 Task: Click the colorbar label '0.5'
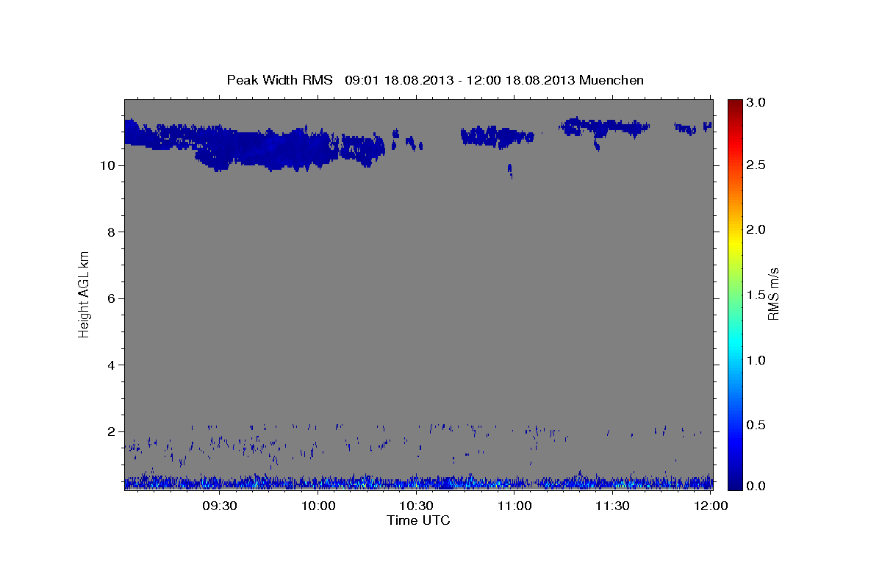point(756,425)
